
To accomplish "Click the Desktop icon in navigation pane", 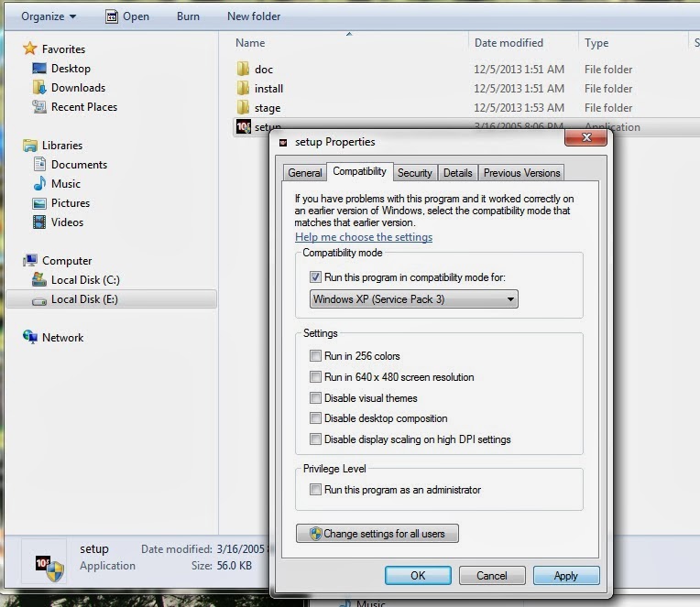I will (x=39, y=69).
